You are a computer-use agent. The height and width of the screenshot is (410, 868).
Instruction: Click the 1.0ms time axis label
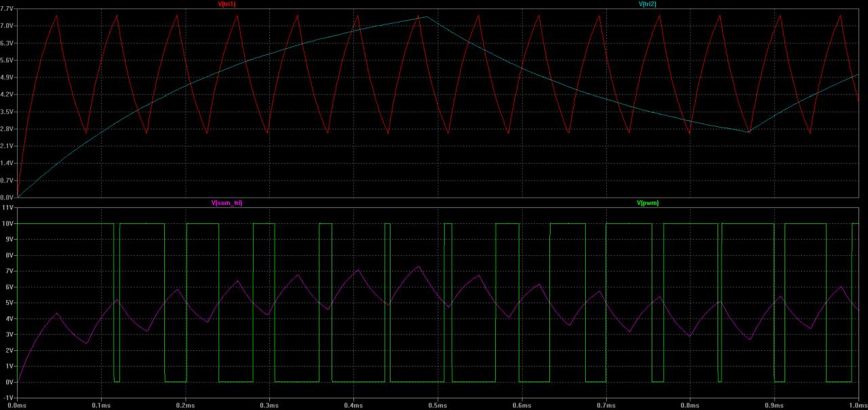[x=859, y=406]
